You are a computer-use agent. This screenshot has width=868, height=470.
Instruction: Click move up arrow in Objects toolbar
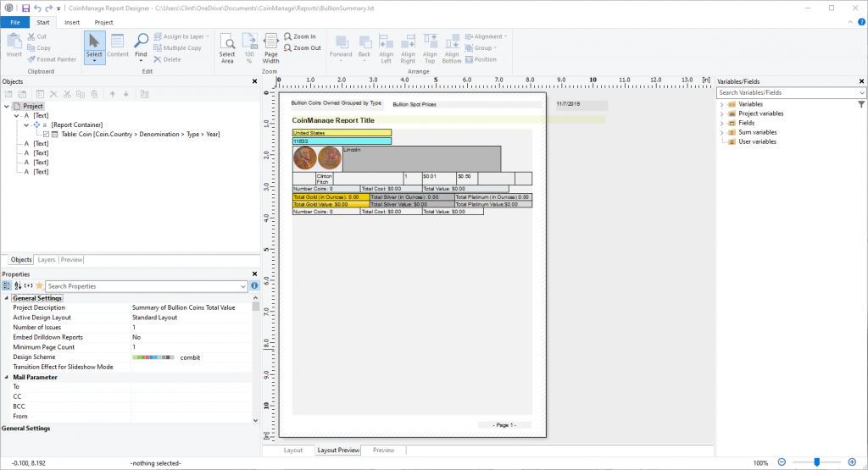[113, 95]
